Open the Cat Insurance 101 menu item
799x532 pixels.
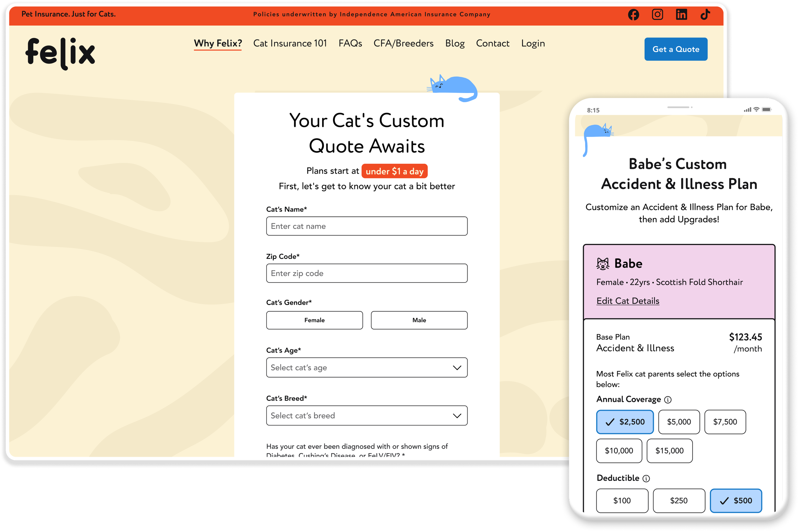tap(290, 43)
